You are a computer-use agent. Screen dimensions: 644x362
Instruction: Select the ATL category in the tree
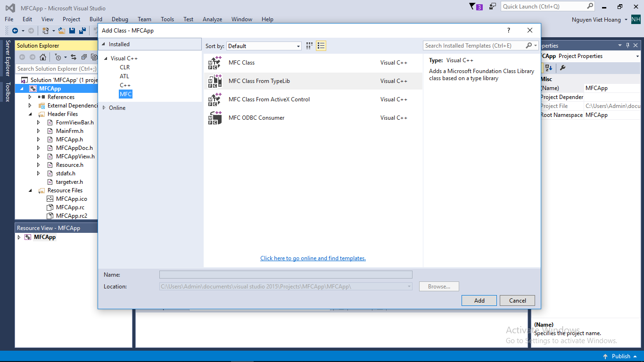click(124, 76)
